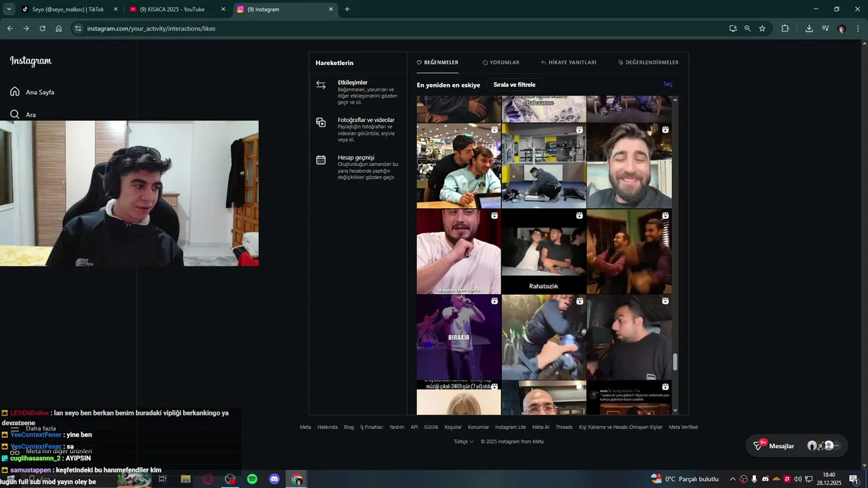Open File Explorer from the taskbar

pyautogui.click(x=186, y=479)
